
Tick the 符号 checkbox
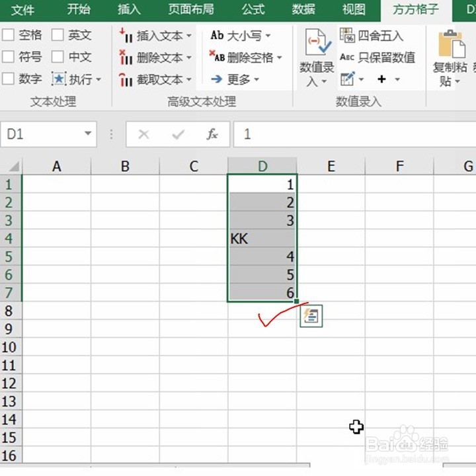tap(8, 57)
